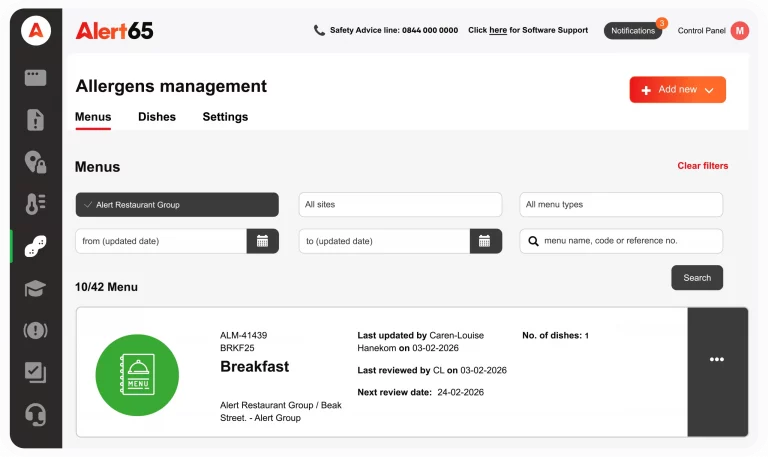
Task: Switch to the Settings tab
Action: [x=225, y=117]
